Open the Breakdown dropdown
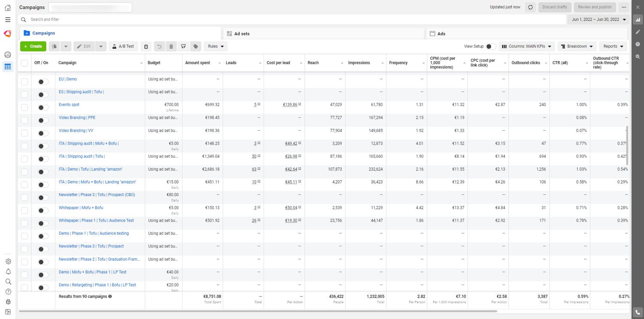Viewport: 644px width, 319px height. click(577, 46)
